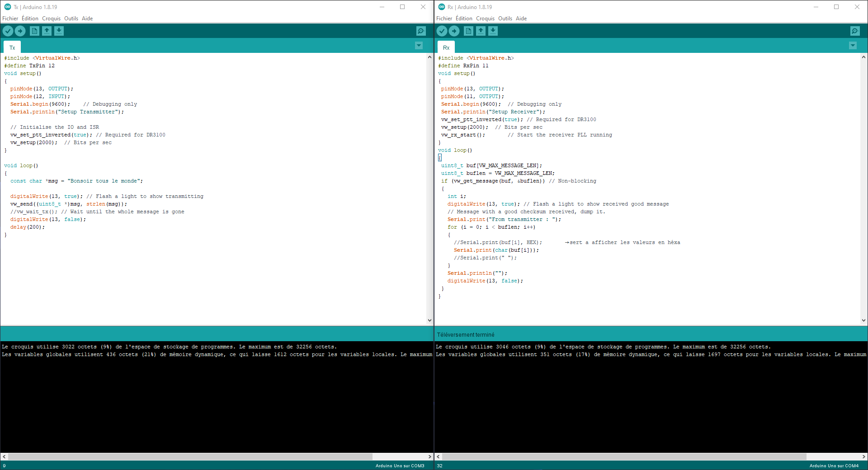The width and height of the screenshot is (868, 470).
Task: Upload the Rx sketch
Action: coord(454,31)
